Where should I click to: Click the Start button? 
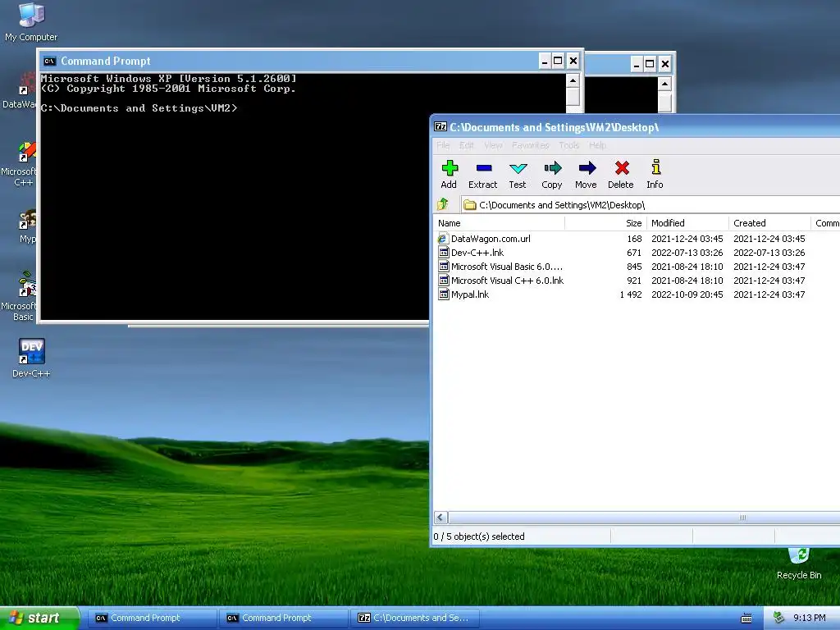click(40, 618)
